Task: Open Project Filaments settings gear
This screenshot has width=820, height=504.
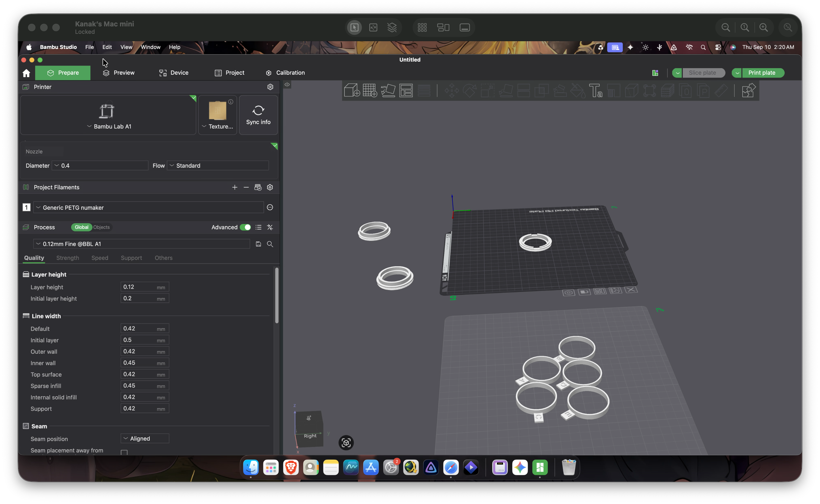Action: (270, 187)
